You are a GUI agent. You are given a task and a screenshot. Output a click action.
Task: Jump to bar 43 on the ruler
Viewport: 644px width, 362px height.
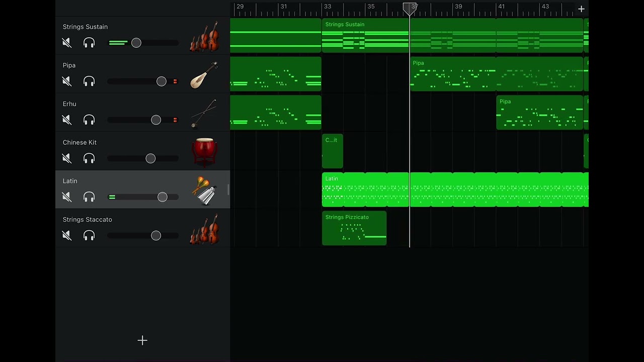coord(545,7)
